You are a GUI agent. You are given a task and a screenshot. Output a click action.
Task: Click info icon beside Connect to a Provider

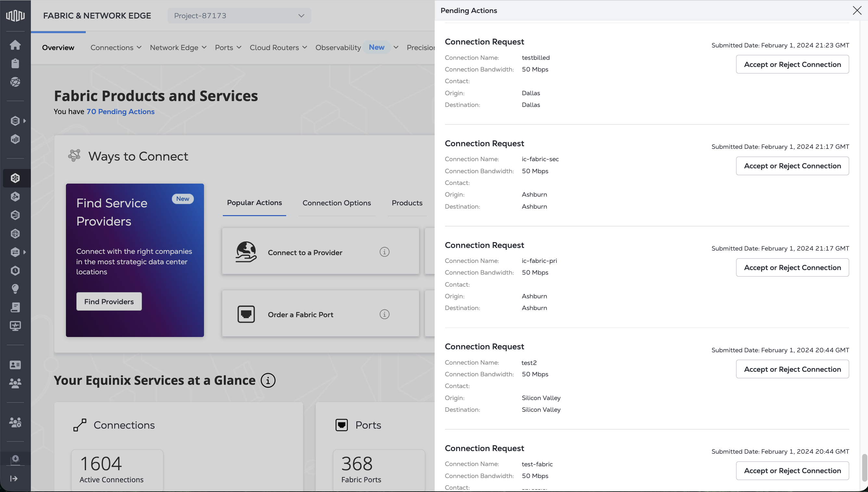click(384, 252)
